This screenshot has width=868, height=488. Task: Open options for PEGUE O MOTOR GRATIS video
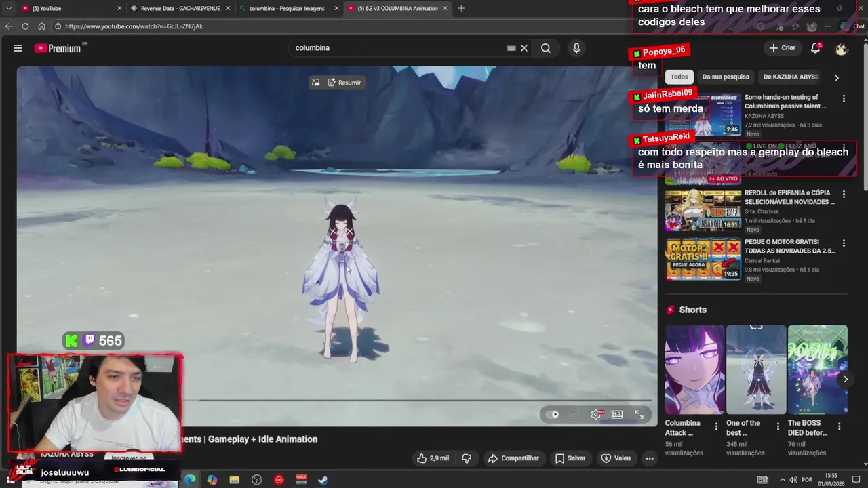point(844,243)
